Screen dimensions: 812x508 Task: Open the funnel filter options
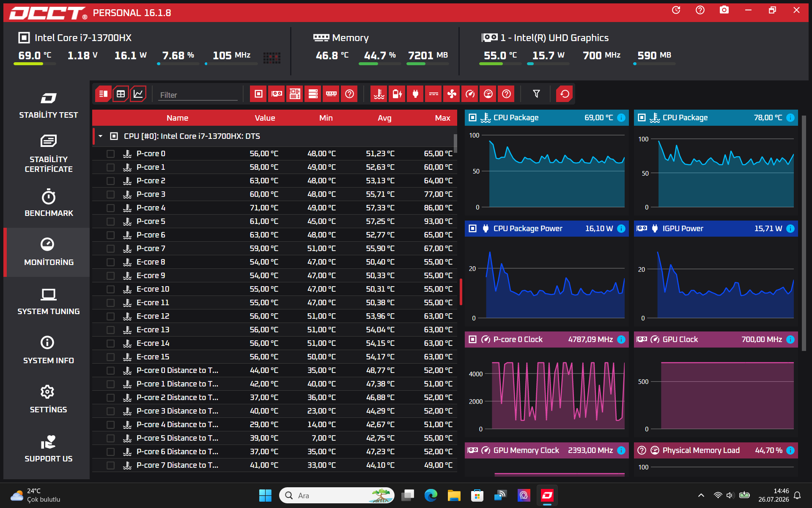coord(536,94)
